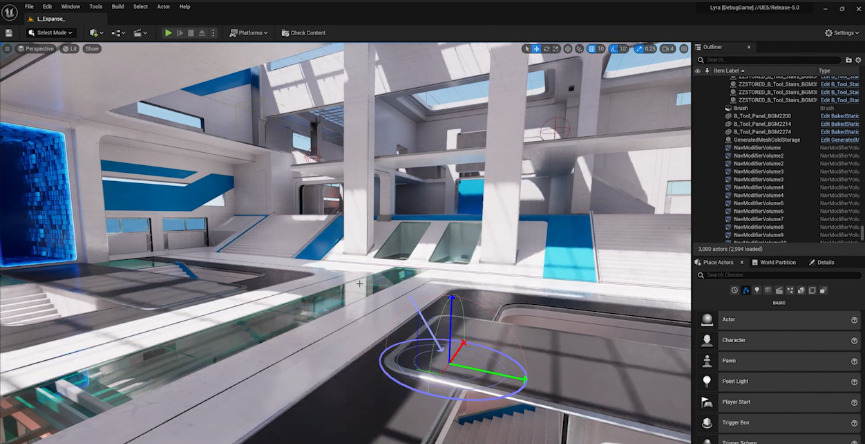Click the Point Light actor entry
The height and width of the screenshot is (444, 865).
click(778, 381)
